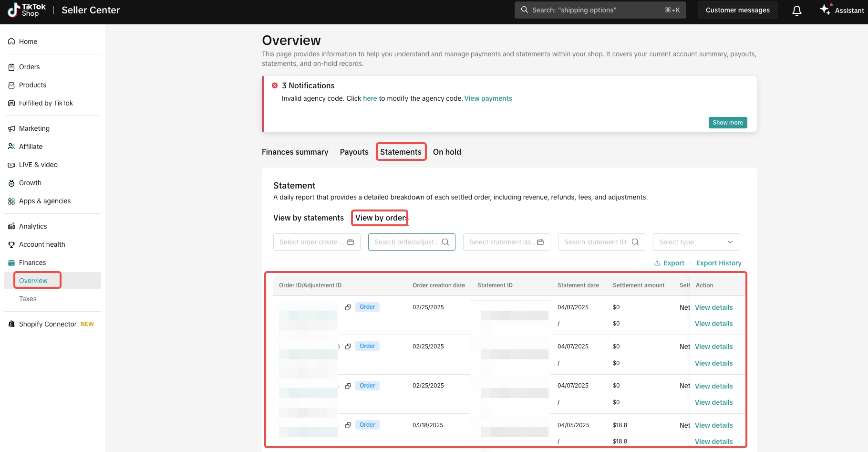Open Select order create date picker
868x452 pixels.
[317, 242]
